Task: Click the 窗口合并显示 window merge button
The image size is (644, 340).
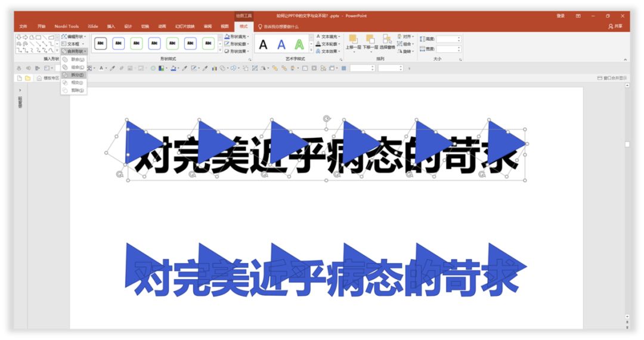Action: coord(612,78)
